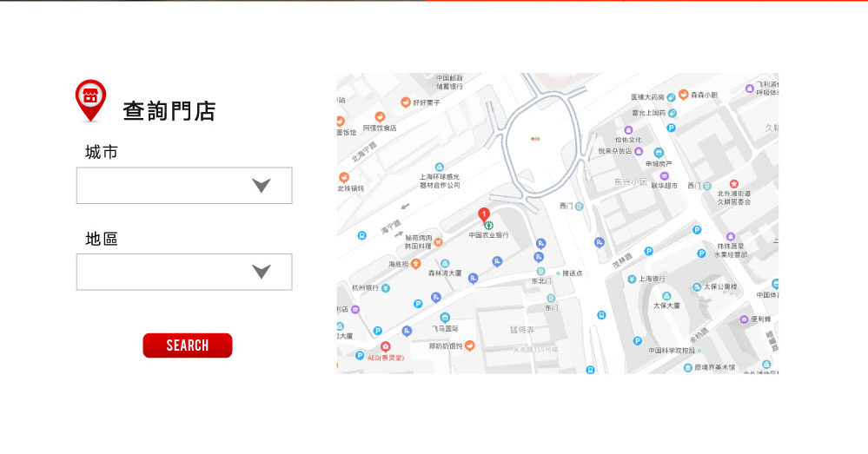Click the arrow in the 城市 dropdown
Viewport: 868px width, 454px height.
[261, 186]
